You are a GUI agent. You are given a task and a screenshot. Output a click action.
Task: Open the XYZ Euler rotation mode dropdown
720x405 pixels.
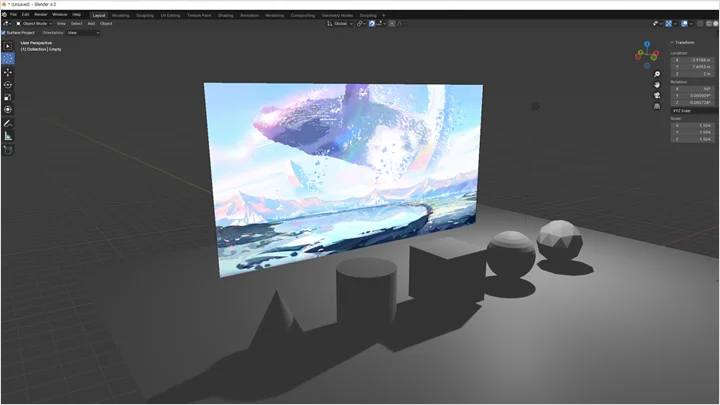(x=693, y=111)
